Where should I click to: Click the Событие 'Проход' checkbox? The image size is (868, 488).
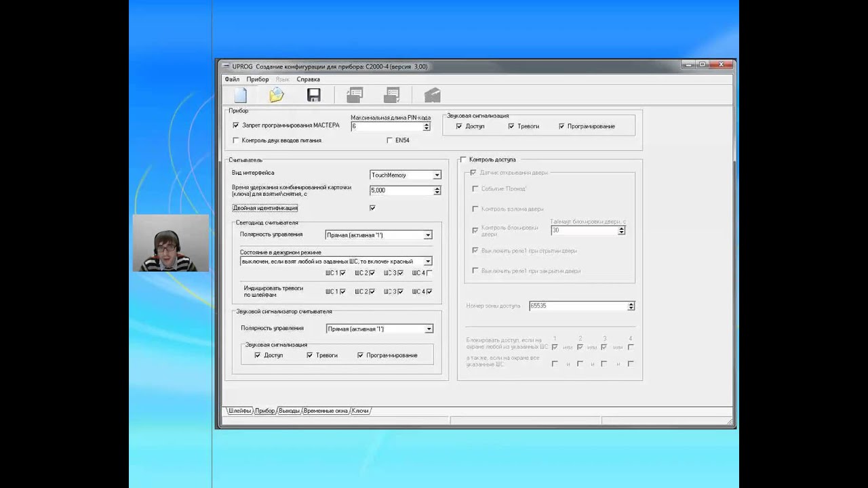tap(475, 188)
